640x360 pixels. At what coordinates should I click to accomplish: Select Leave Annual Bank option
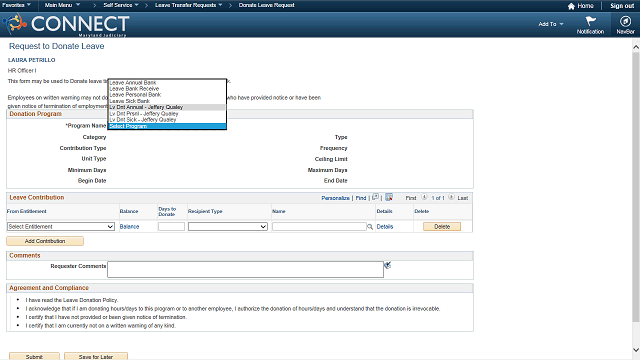(x=167, y=82)
